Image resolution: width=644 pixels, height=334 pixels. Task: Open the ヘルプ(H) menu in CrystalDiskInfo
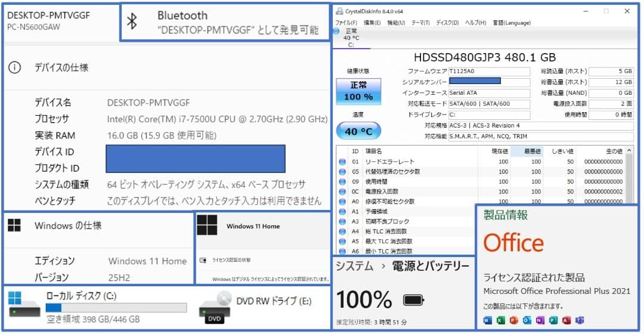pyautogui.click(x=475, y=23)
